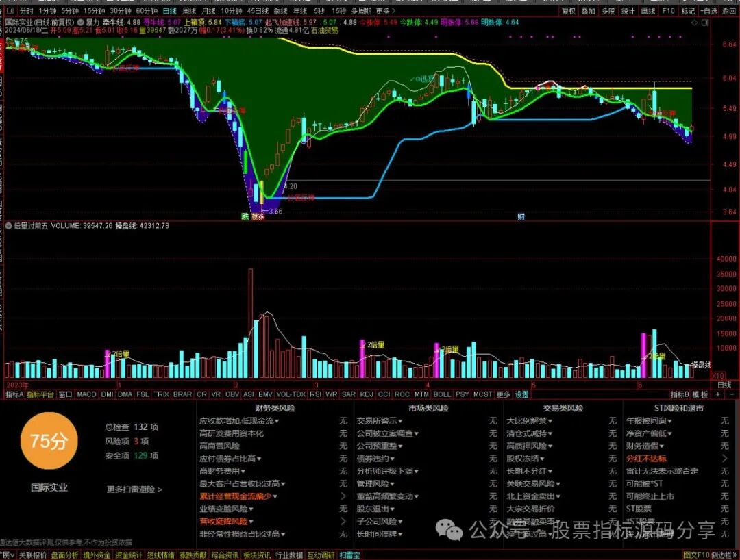The width and height of the screenshot is (740, 560).
Task: Switch to 30分钟 period
Action: coord(121,10)
